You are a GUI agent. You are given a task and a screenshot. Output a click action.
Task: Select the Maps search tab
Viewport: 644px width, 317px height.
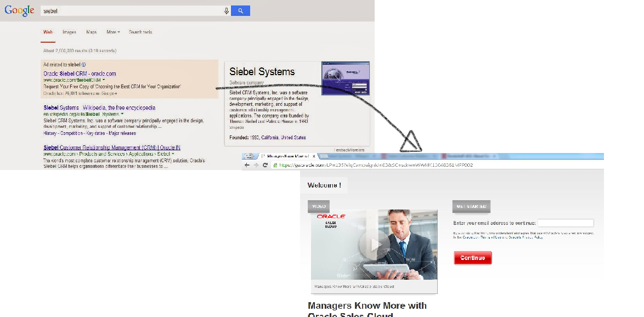[x=91, y=32]
